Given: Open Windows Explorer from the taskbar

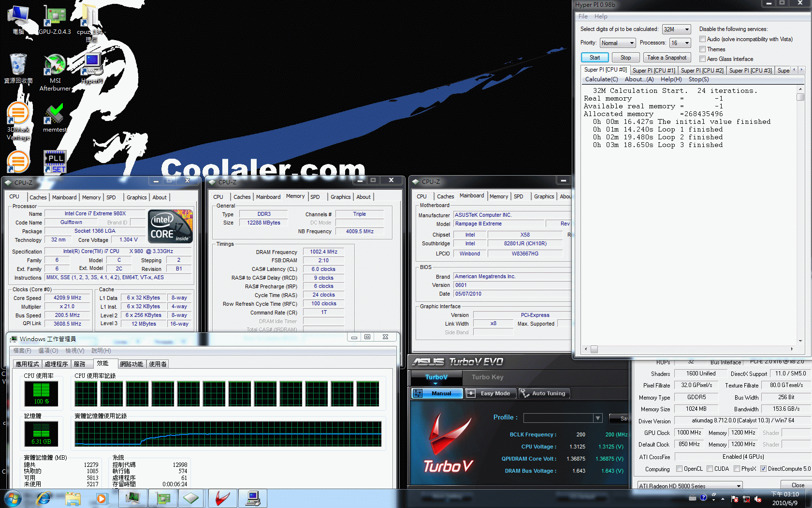Looking at the screenshot, I should [73, 498].
